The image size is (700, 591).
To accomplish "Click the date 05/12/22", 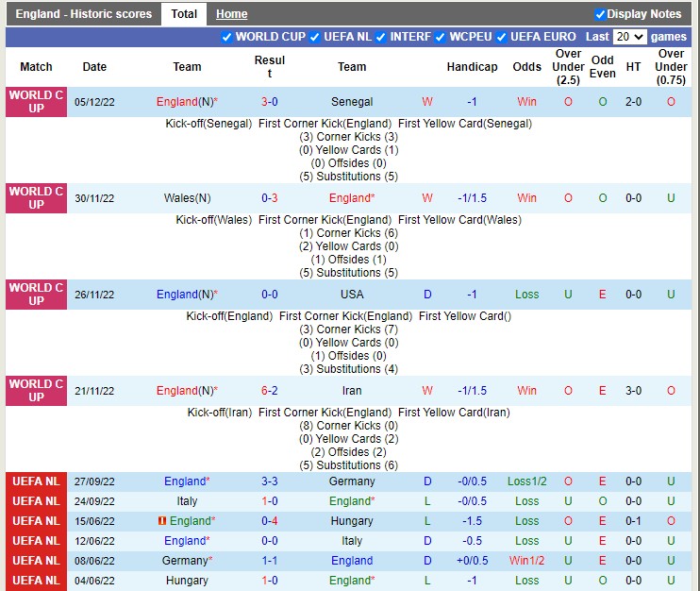I will pyautogui.click(x=94, y=102).
